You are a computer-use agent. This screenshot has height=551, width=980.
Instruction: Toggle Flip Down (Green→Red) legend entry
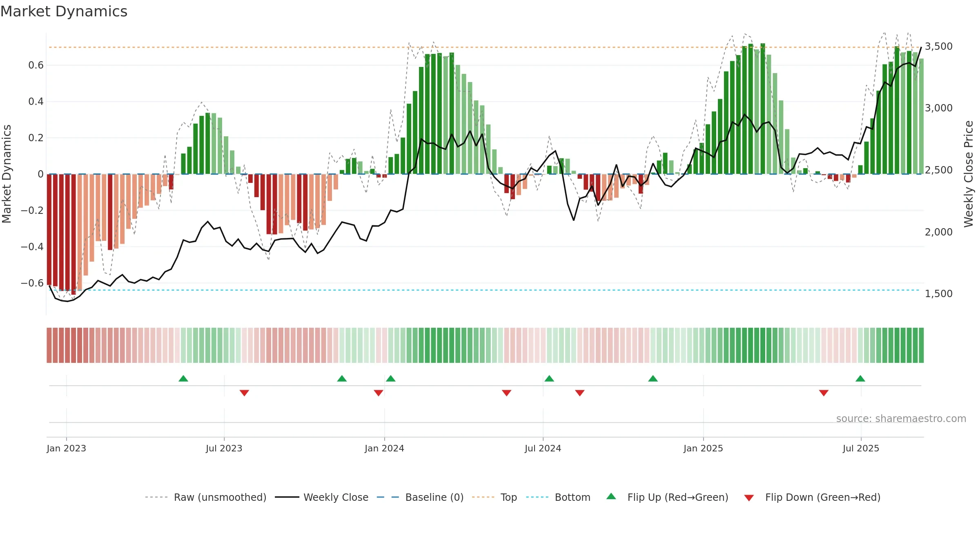(x=812, y=497)
